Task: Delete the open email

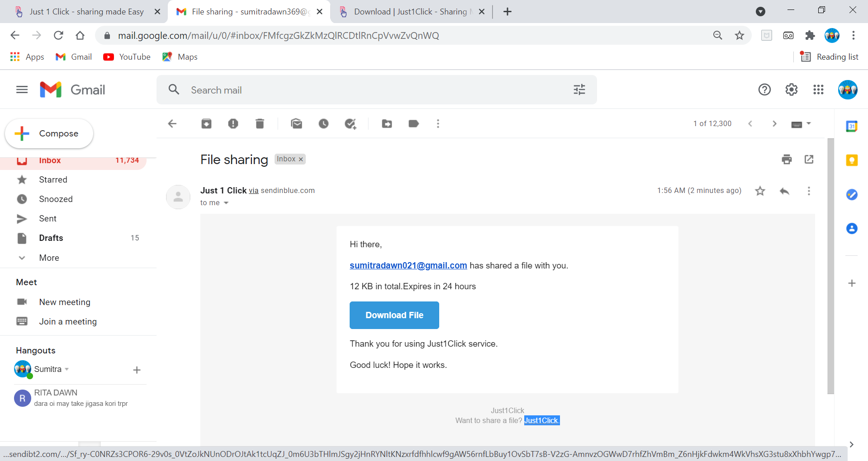Action: [260, 123]
